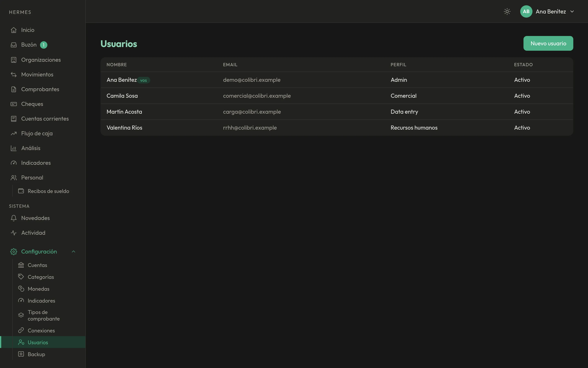Open the Ana Benítez user menu chevron
This screenshot has width=588, height=368.
point(572,11)
